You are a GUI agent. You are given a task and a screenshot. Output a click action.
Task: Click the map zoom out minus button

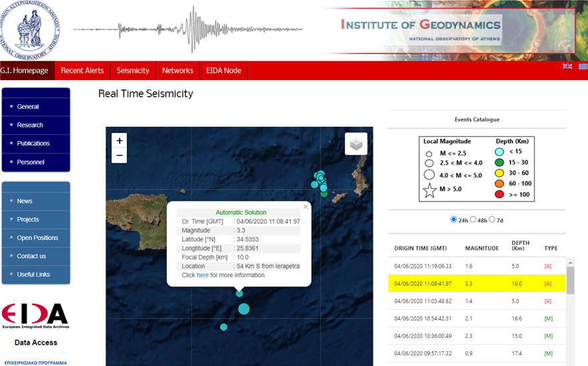pos(119,156)
